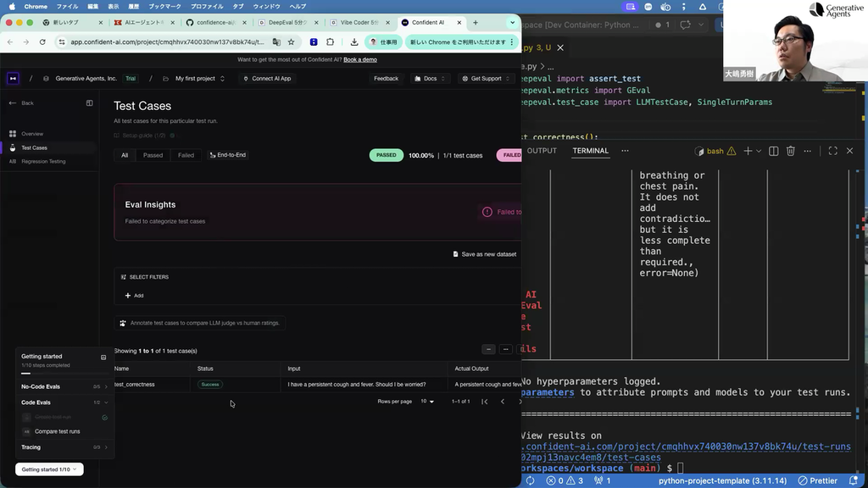Open Test Cases in the sidebar

[34, 147]
